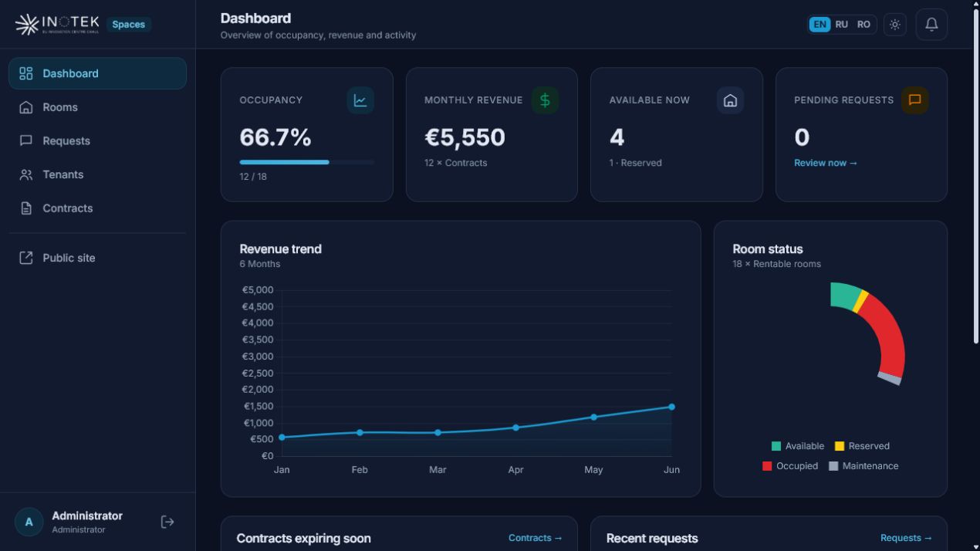Screen dimensions: 980x551
Task: Click the Public site external-link icon
Action: point(26,258)
